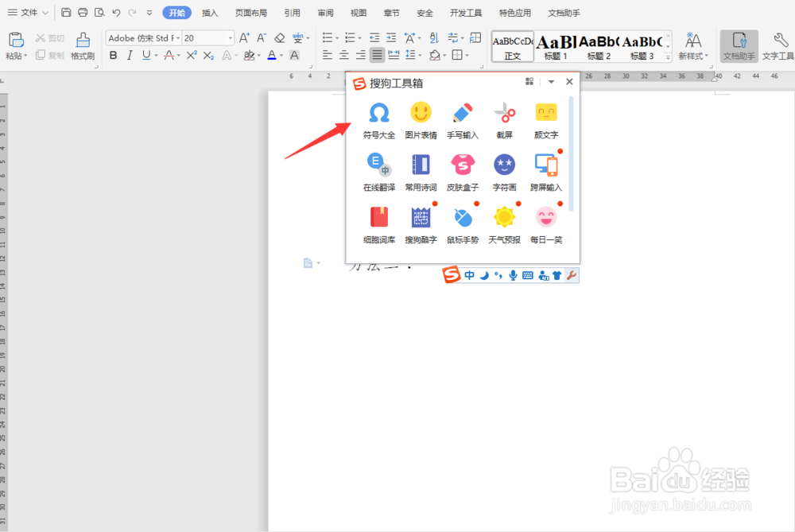Open 字符画 character art tool
795x532 pixels.
(505, 173)
